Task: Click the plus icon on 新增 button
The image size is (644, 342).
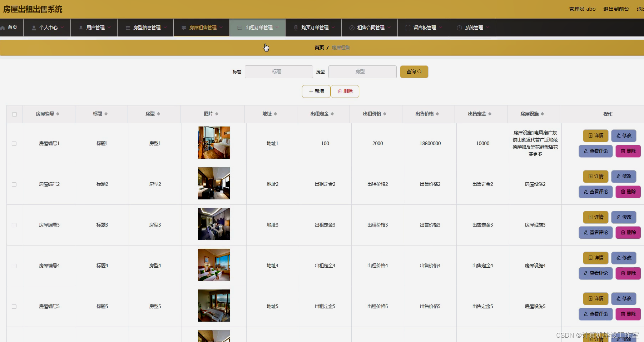Action: (x=311, y=91)
